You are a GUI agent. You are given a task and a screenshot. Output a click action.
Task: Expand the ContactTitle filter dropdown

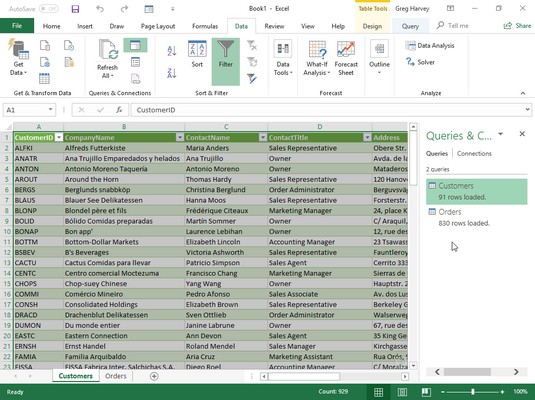pos(367,138)
